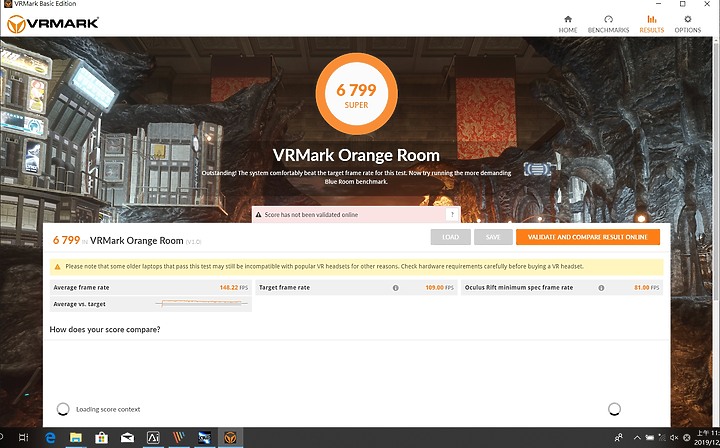720x448 pixels.
Task: Click the vertical scrollbar of the results page
Action: pyautogui.click(x=716, y=170)
